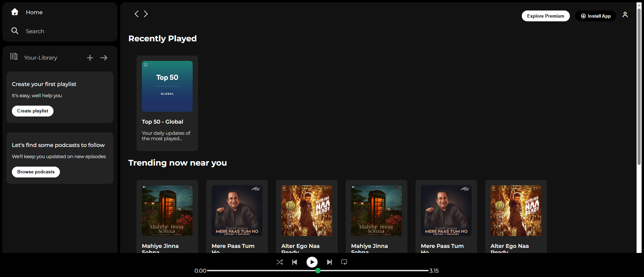Click 'Let's find some podcasts to follow' heading

point(58,145)
